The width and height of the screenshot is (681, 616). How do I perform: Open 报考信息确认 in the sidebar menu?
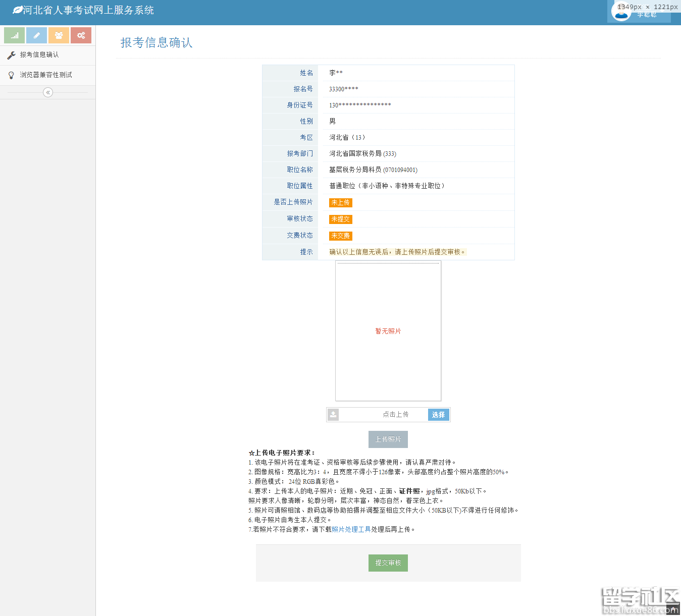39,55
